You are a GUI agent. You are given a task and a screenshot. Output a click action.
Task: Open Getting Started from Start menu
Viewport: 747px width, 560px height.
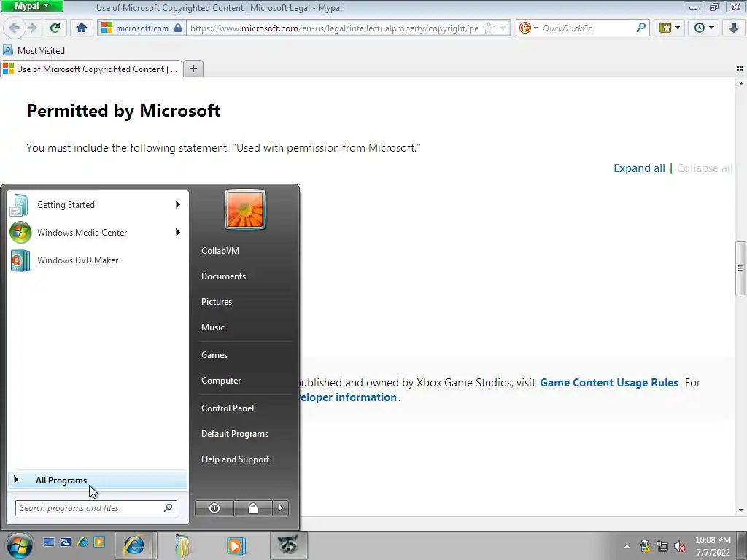tap(97, 205)
